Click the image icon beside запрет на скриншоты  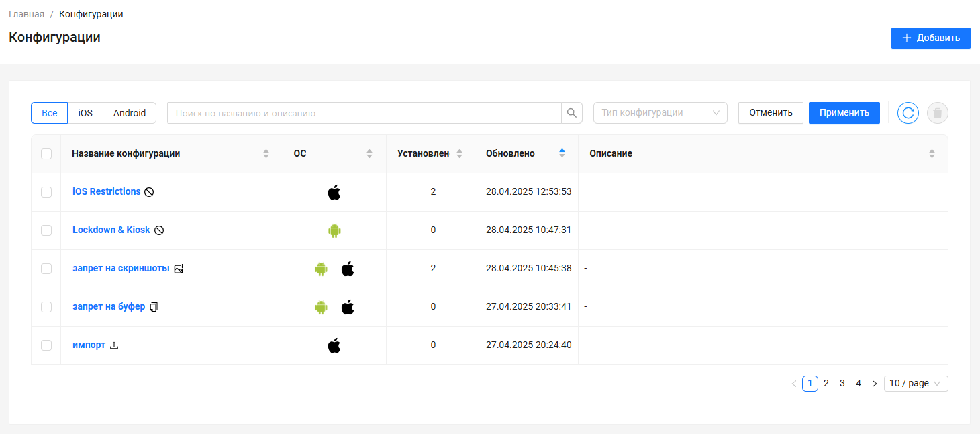[179, 269]
